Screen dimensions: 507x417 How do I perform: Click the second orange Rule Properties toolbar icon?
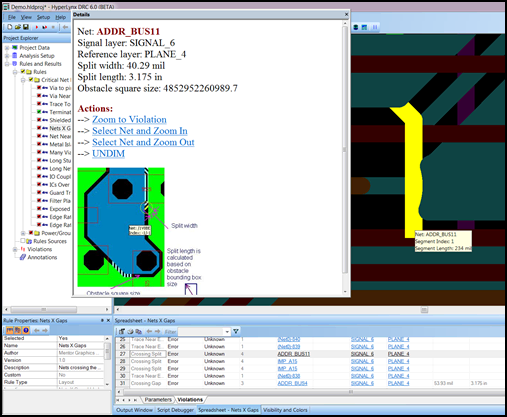tap(17, 330)
